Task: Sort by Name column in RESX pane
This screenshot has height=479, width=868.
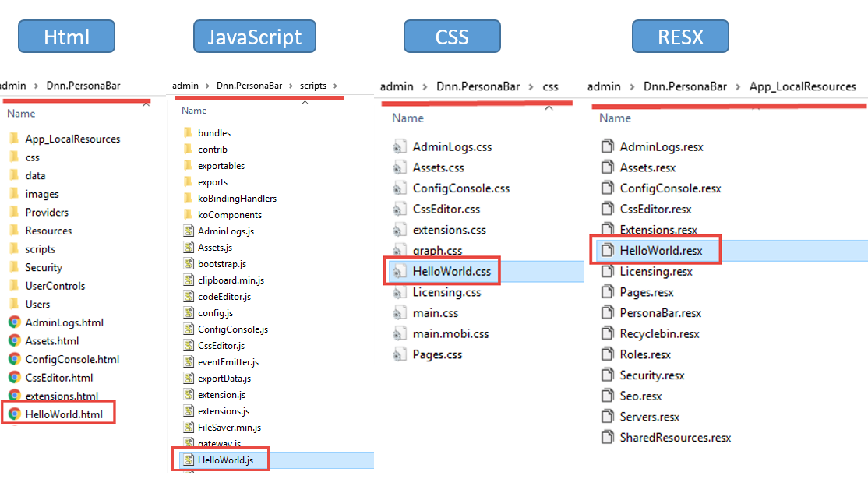Action: pyautogui.click(x=615, y=118)
